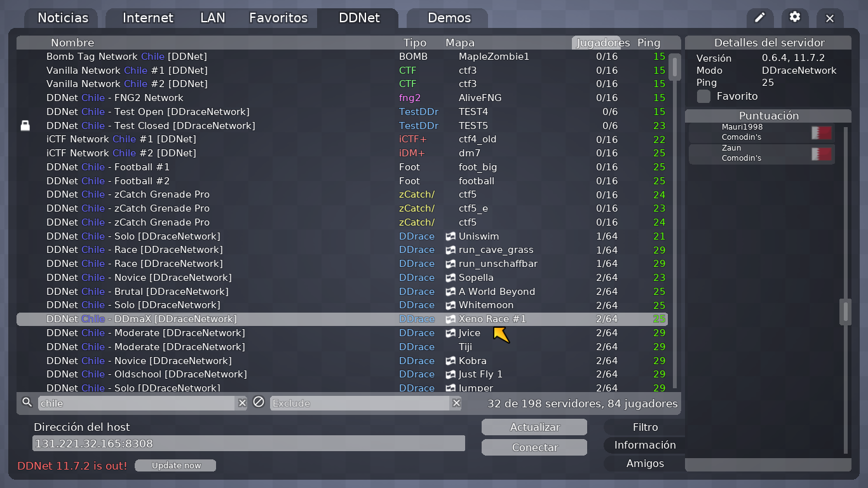Open the Internet server list tab
868x488 pixels.
147,18
